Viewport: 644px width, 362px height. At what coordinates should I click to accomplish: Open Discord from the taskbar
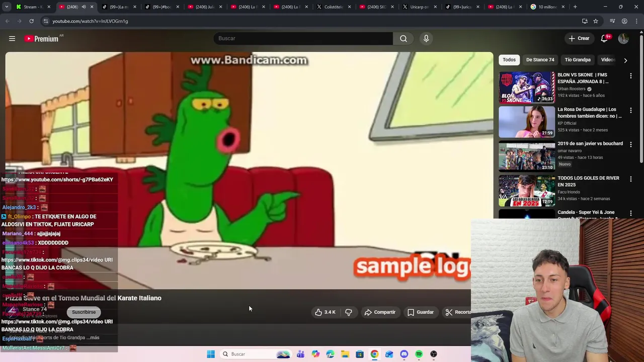(x=404, y=354)
